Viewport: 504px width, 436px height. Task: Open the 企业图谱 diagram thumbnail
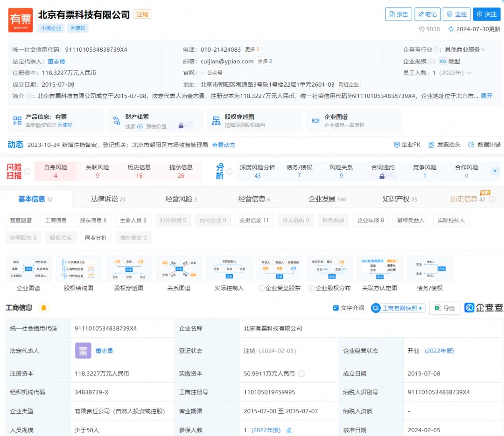pos(28,269)
